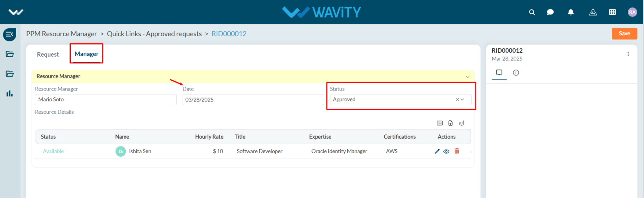Go to Quick Links - Approved requests breadcrumb
Viewport: 644px width, 198px height.
(154, 34)
